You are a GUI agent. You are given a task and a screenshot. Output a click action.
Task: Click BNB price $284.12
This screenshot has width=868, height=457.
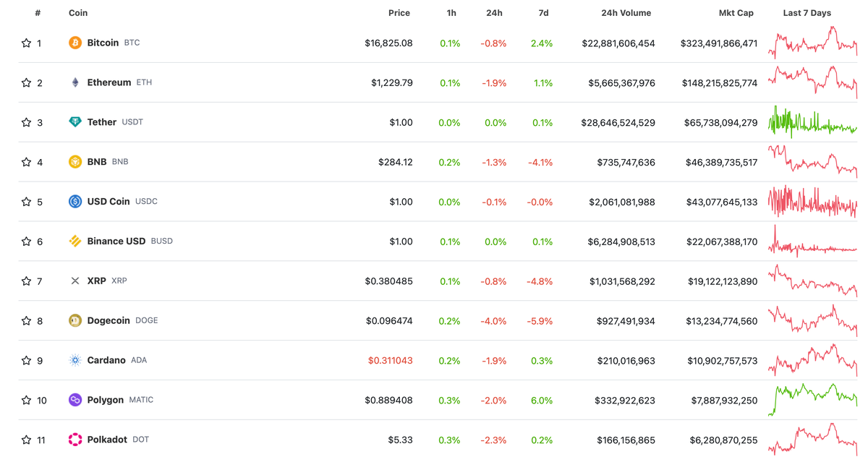point(396,162)
